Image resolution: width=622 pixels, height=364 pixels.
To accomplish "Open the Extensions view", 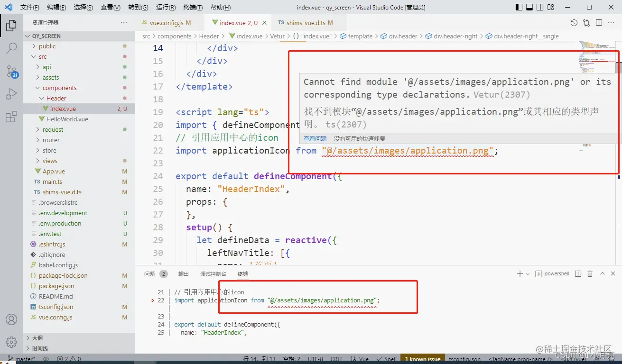I will [x=11, y=117].
